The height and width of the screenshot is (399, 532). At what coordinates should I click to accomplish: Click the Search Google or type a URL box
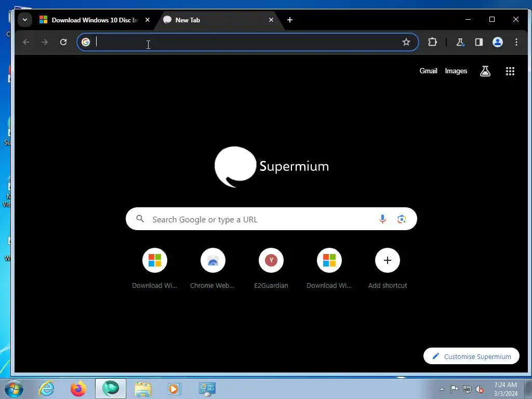271,219
